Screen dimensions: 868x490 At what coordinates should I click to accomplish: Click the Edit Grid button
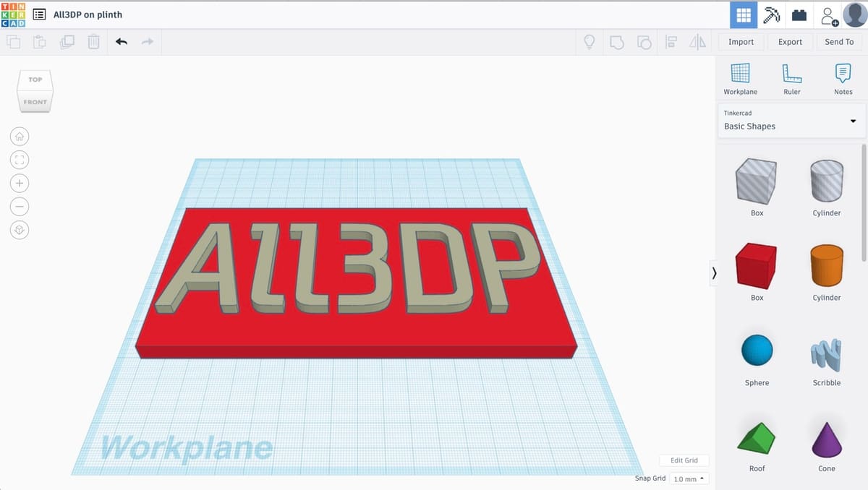pyautogui.click(x=684, y=460)
